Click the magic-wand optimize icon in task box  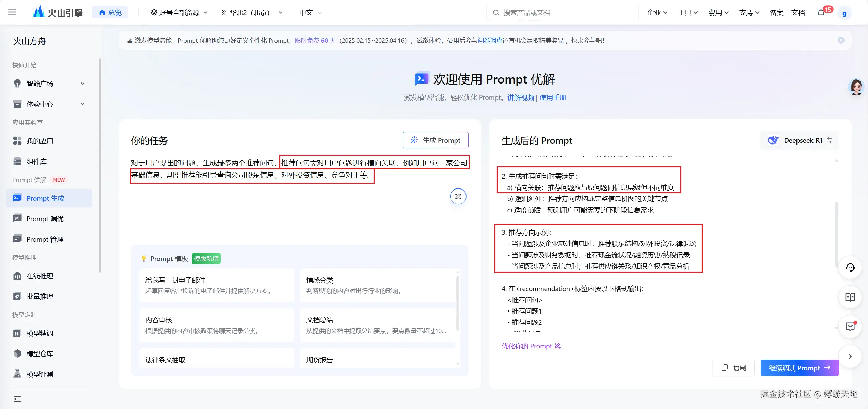click(458, 196)
